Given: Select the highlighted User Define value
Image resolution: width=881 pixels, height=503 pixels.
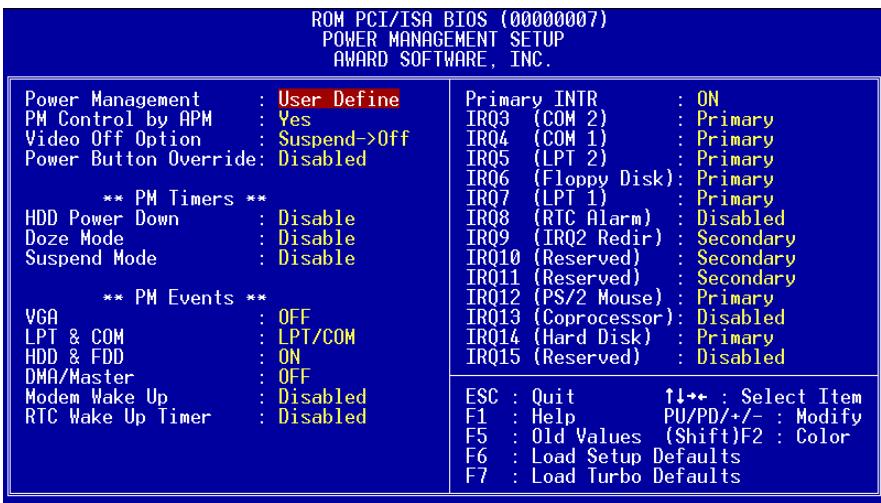Looking at the screenshot, I should click(339, 99).
